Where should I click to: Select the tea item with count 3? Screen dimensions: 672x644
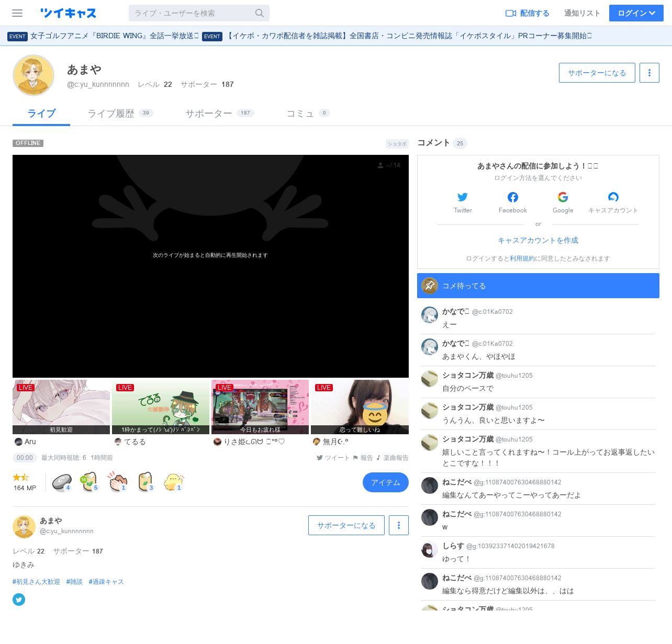[145, 482]
